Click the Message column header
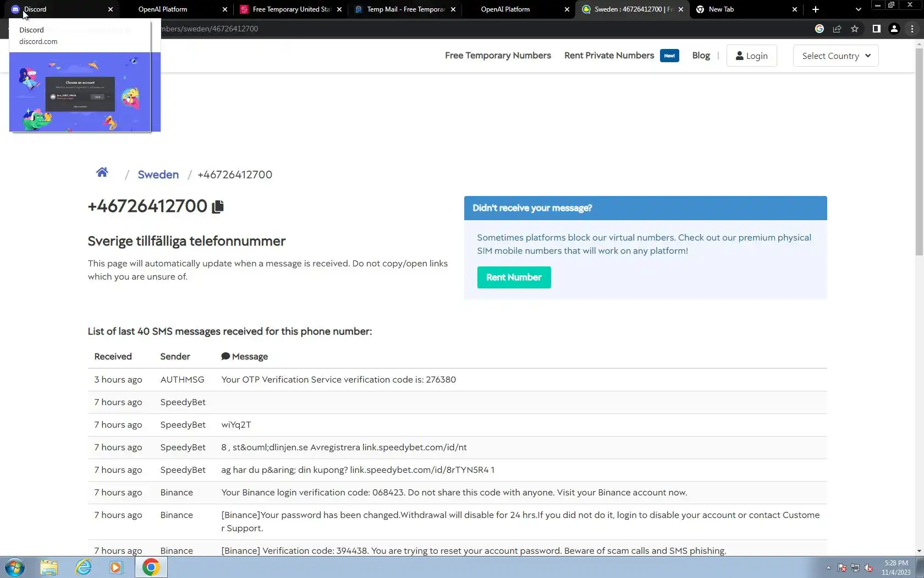This screenshot has height=578, width=924. [x=245, y=357]
